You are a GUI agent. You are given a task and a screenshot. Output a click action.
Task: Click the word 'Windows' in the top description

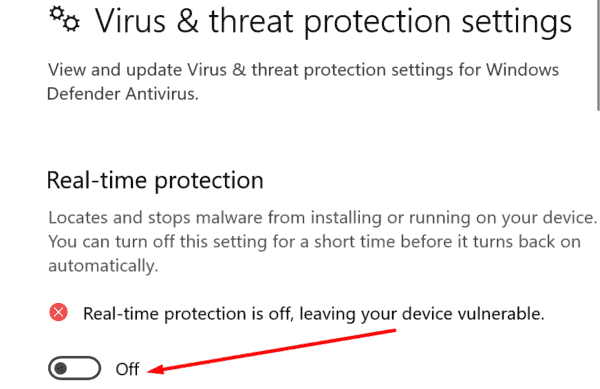(x=522, y=70)
